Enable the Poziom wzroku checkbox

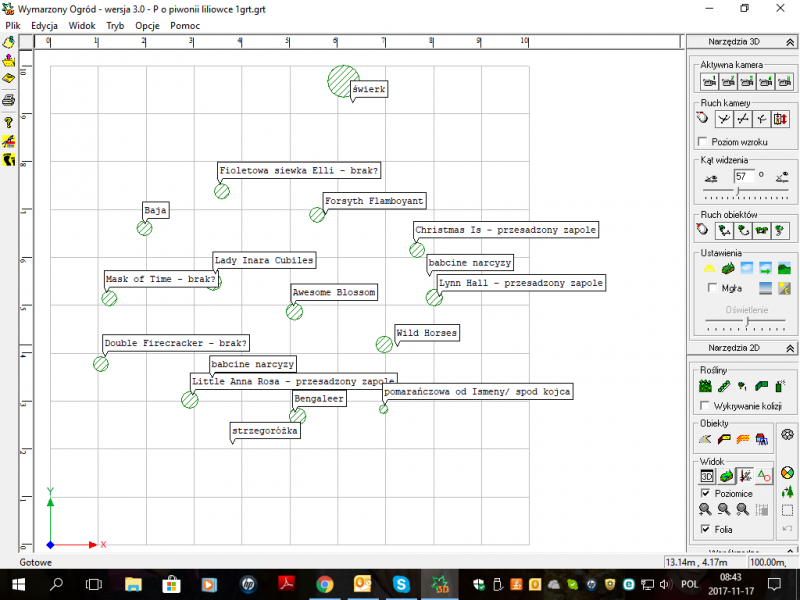point(703,142)
